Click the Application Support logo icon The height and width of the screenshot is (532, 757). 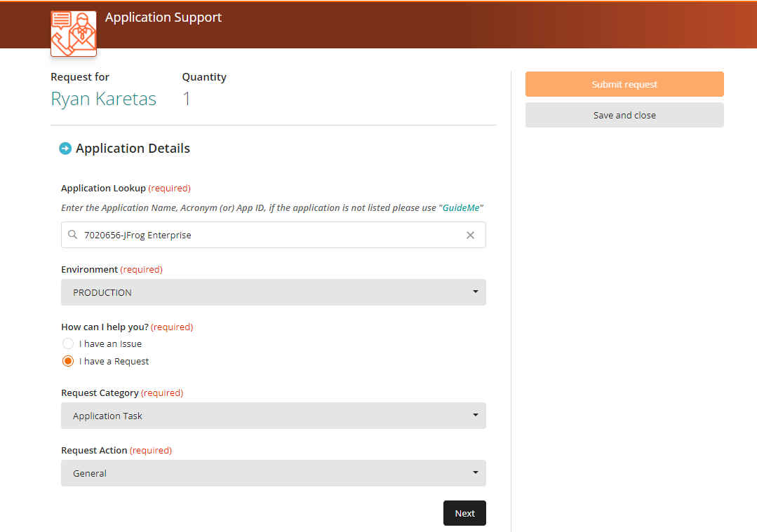pos(74,34)
